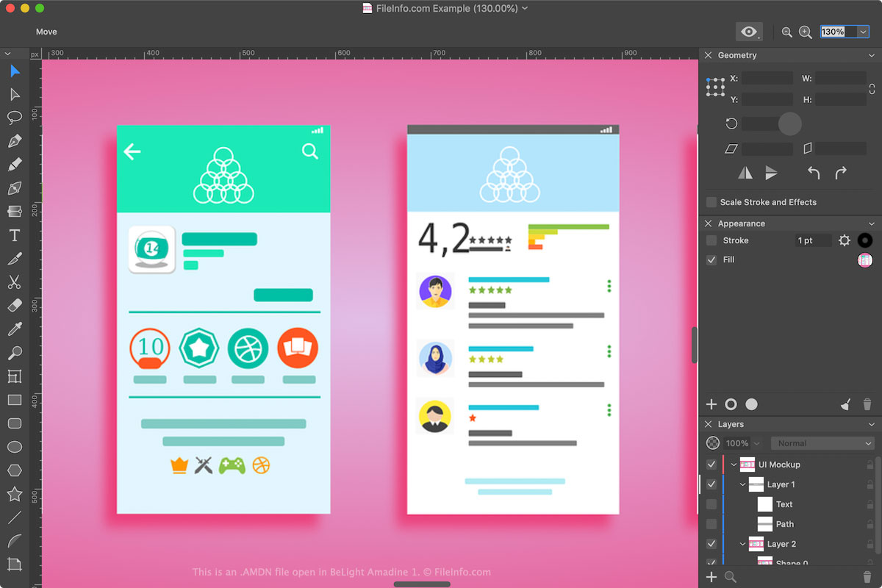
Task: Collapse the Layer 1 group
Action: (743, 484)
